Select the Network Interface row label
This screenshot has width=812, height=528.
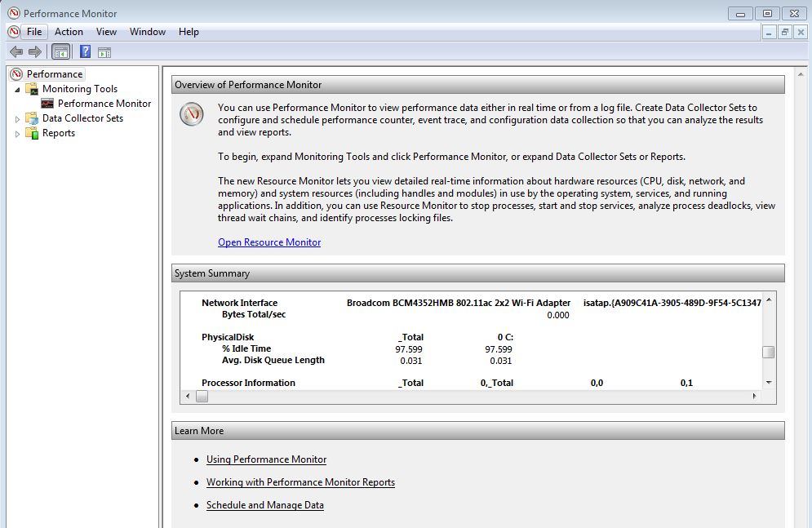[240, 303]
